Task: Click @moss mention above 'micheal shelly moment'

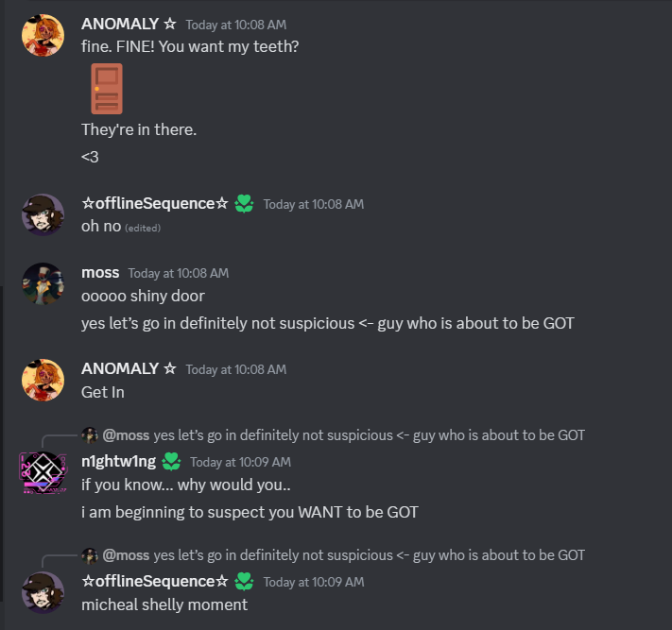Action: tap(126, 555)
